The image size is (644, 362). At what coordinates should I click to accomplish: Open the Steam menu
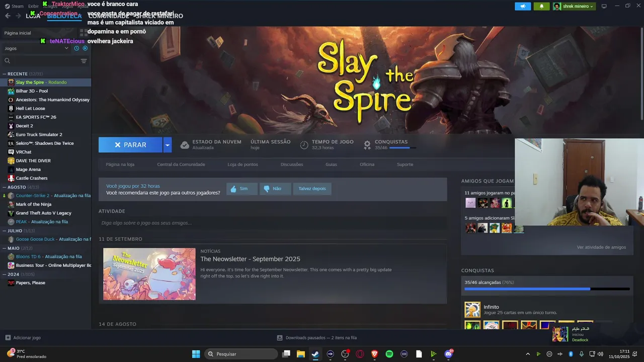pos(15,6)
